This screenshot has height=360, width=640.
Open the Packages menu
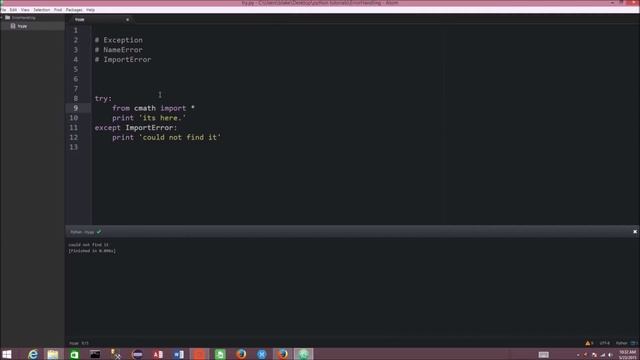point(74,9)
